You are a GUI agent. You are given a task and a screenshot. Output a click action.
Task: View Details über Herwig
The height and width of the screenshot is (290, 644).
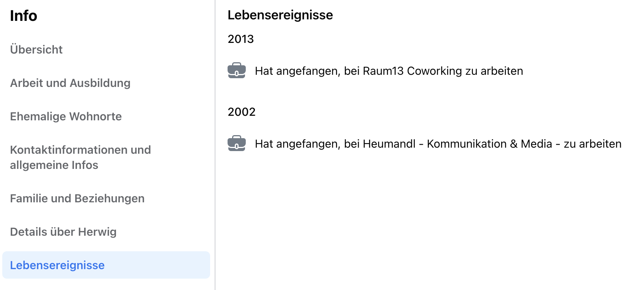pyautogui.click(x=63, y=232)
